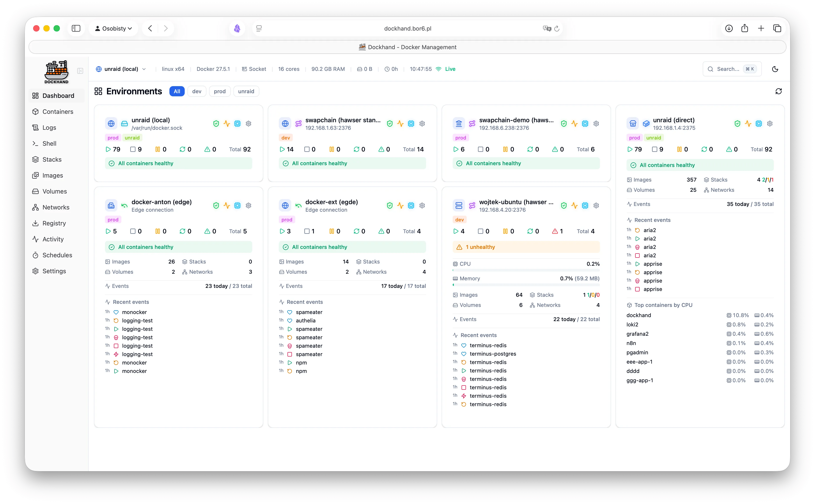The height and width of the screenshot is (504, 815).
Task: Open settings gear on unraid (direct) card
Action: 770,124
